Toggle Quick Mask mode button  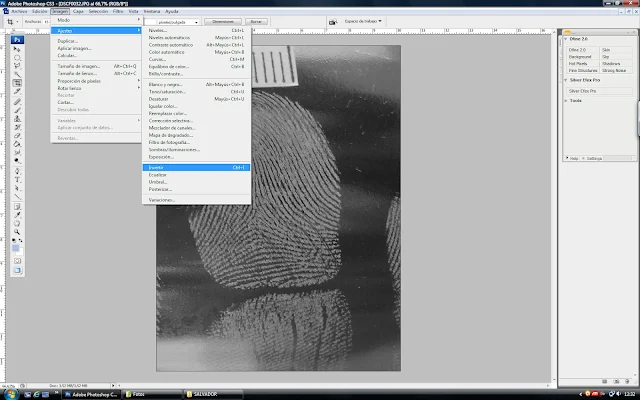coord(18,259)
